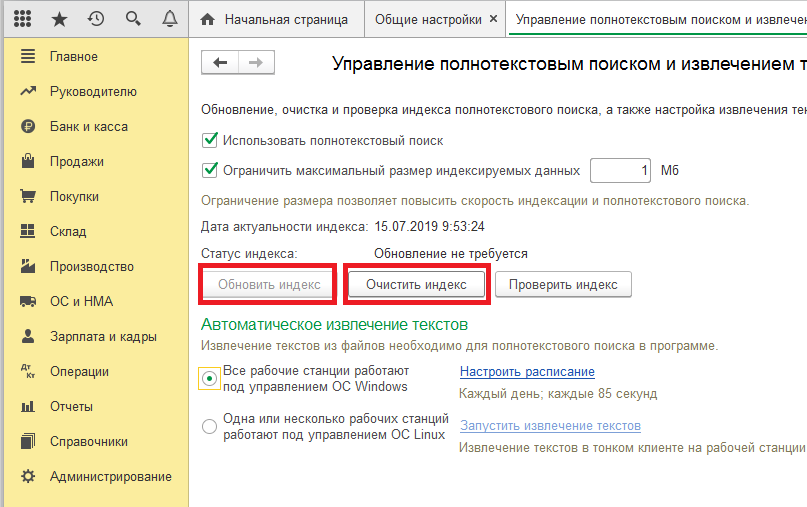Navigate forward with the right arrow
This screenshot has height=507, width=807.
tap(256, 63)
